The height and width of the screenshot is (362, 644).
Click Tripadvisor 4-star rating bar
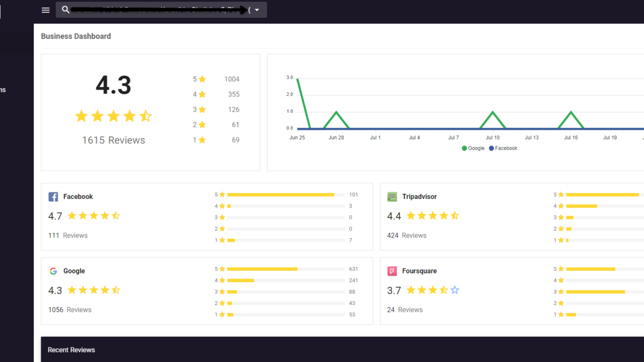click(605, 206)
